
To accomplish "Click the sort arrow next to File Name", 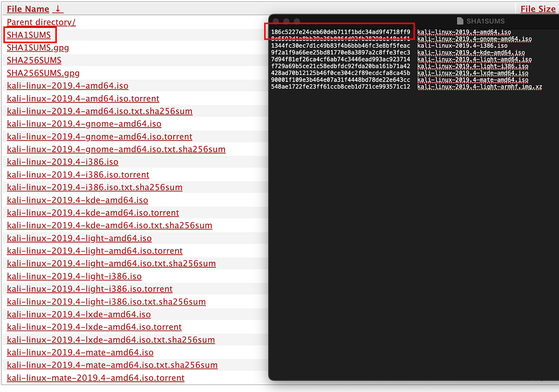I will pyautogui.click(x=57, y=8).
